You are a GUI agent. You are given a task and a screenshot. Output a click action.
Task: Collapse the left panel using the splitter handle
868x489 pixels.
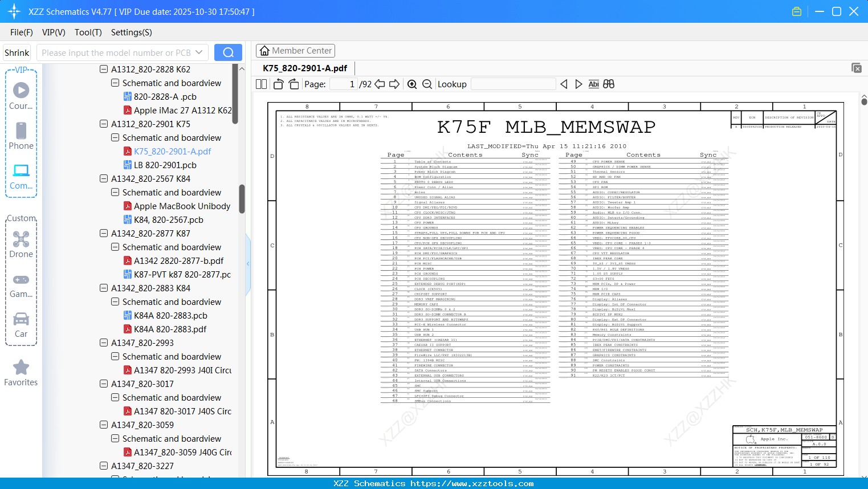tap(248, 263)
